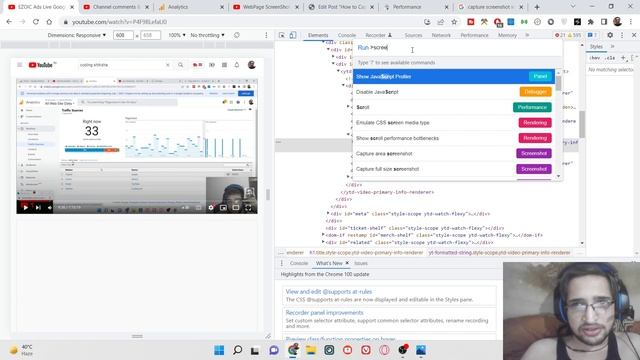Open device toolbar more options menu
Image resolution: width=640 pixels, height=360 pixels.
click(267, 36)
